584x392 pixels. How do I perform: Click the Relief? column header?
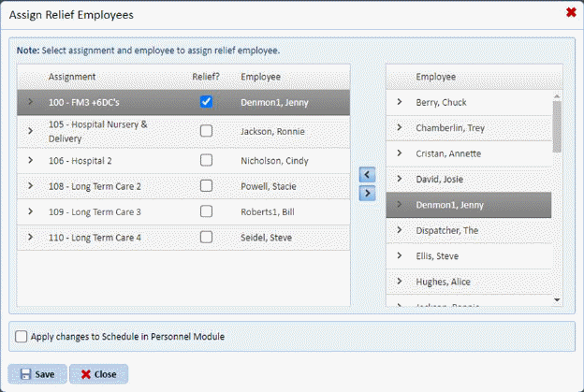tap(205, 77)
